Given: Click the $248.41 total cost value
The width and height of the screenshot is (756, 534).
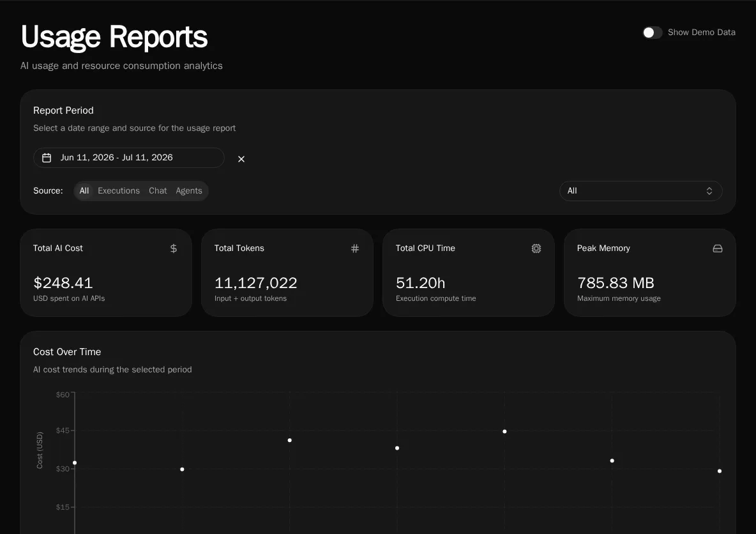Looking at the screenshot, I should (63, 283).
